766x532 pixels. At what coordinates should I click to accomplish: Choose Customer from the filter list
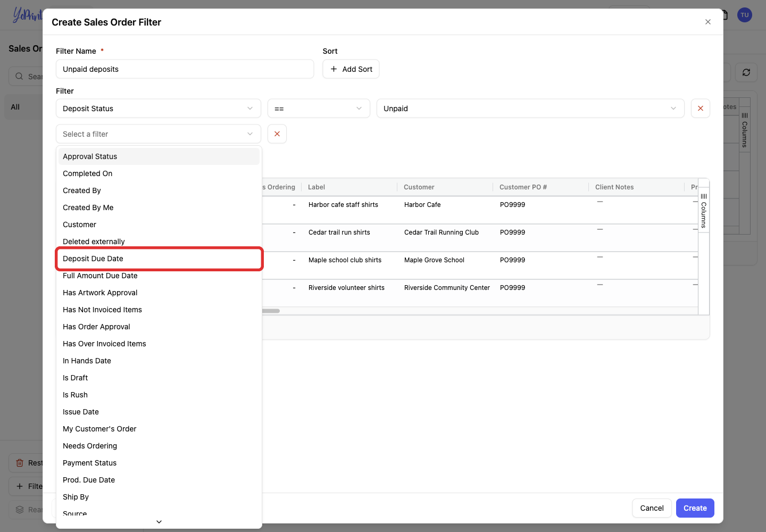159,225
